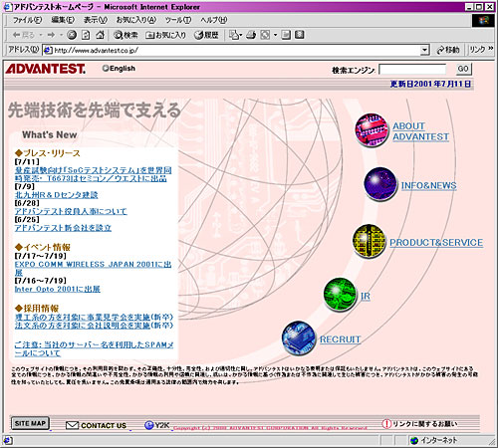
Task: Click the ABOUT ADVANTEST sphere icon
Action: pos(372,129)
